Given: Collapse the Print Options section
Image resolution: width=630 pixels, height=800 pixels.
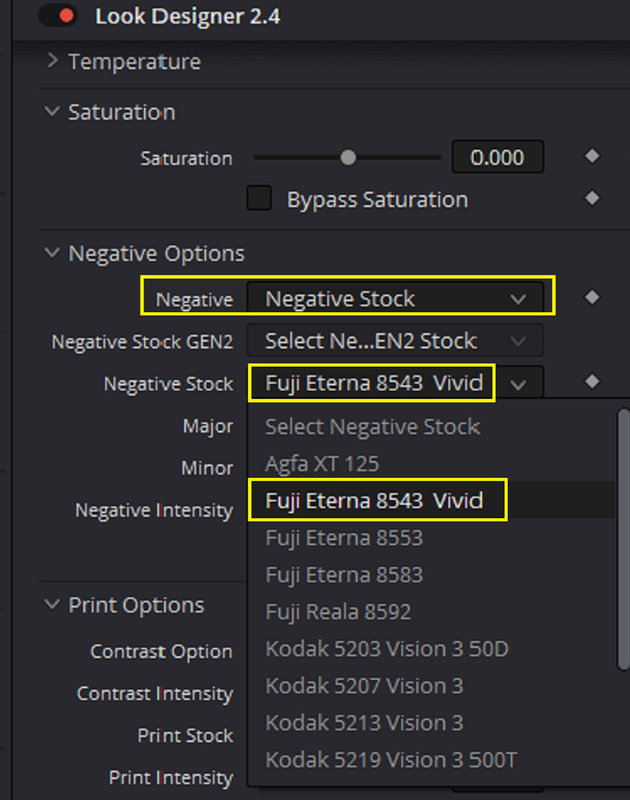Looking at the screenshot, I should [52, 605].
